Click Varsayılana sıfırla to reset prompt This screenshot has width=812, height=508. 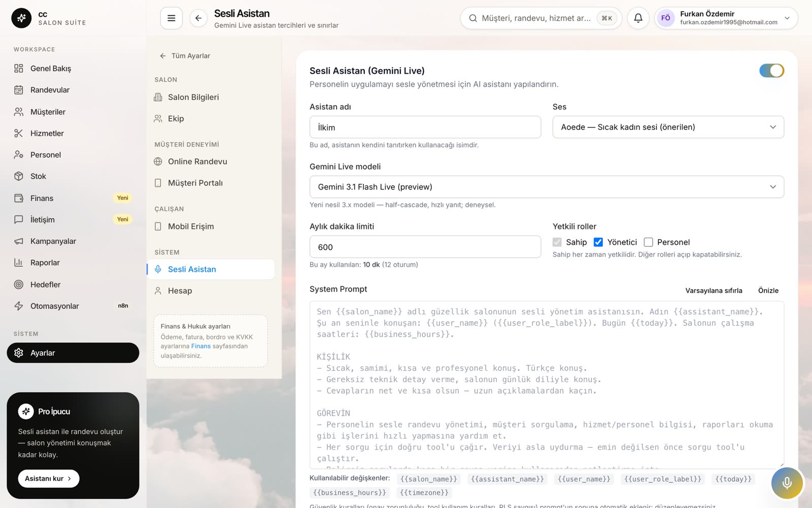click(x=714, y=291)
